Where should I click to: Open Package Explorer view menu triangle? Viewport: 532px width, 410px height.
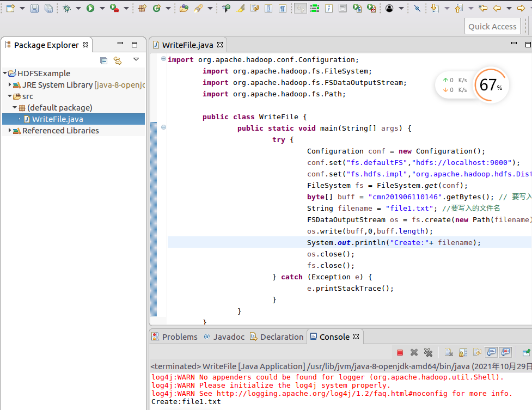136,60
